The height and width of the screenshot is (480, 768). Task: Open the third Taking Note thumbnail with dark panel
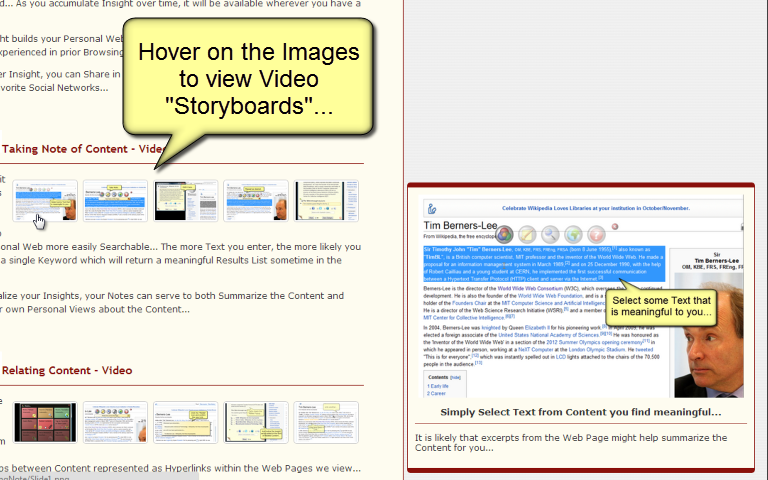(186, 201)
